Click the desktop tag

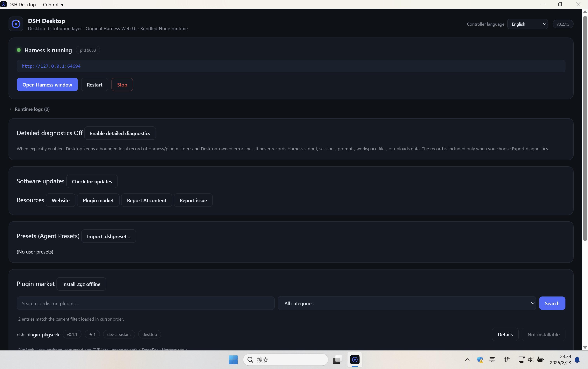pos(150,334)
